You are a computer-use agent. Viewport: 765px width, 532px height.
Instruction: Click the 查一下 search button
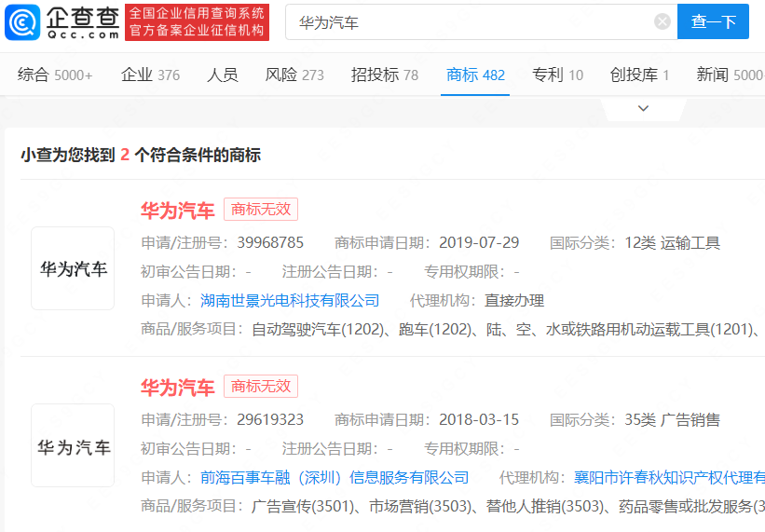713,21
